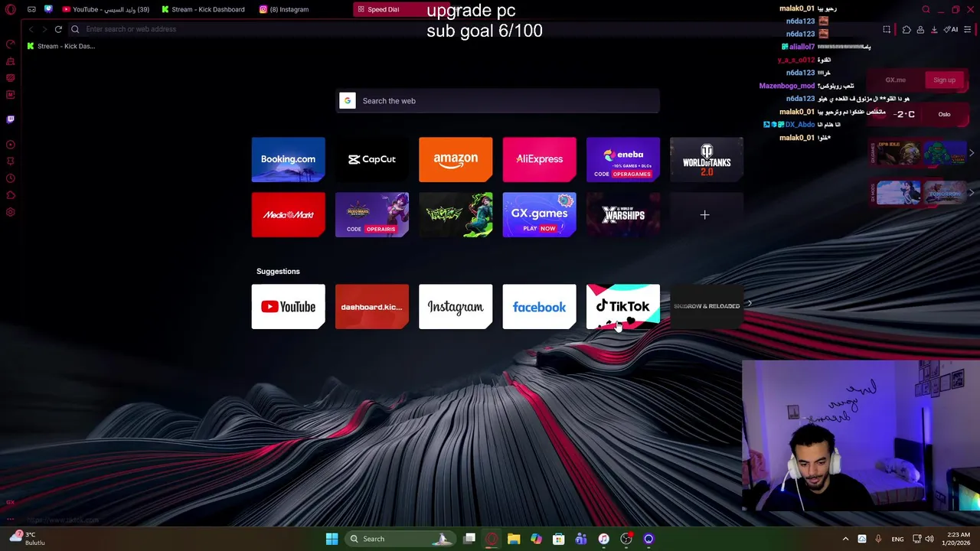
Task: Launch Opera GX from taskbar
Action: 492,539
